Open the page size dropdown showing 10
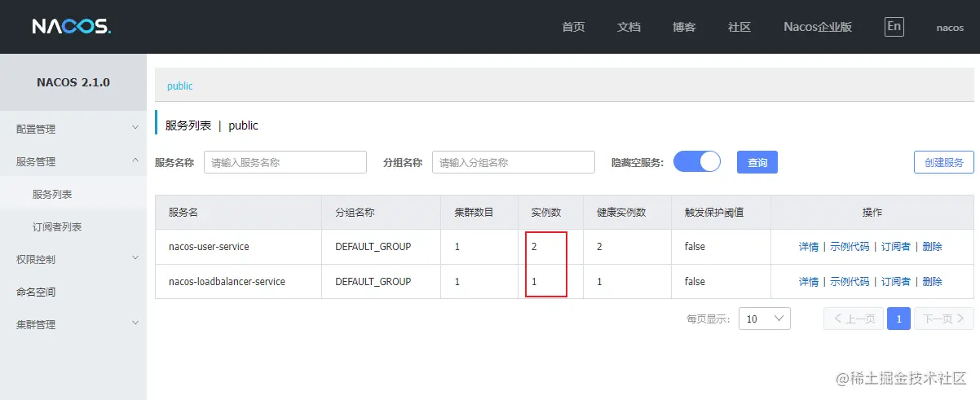 click(x=765, y=319)
